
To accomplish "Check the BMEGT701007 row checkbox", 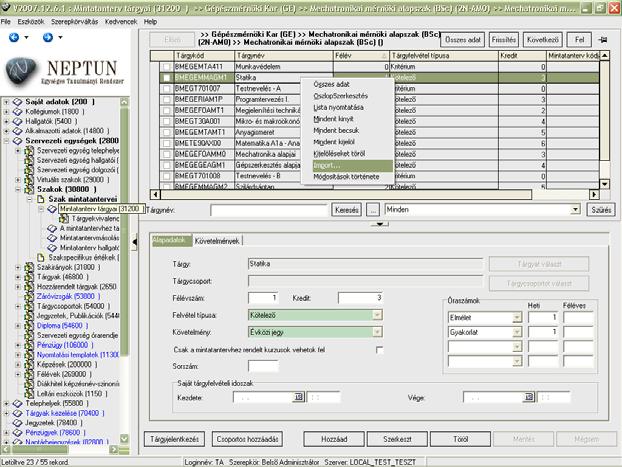I will pos(167,88).
